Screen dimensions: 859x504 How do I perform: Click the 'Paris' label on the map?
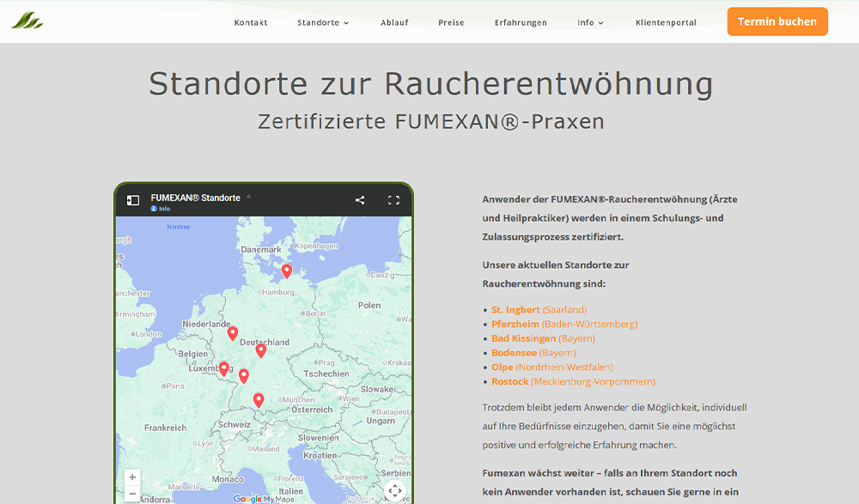(175, 386)
